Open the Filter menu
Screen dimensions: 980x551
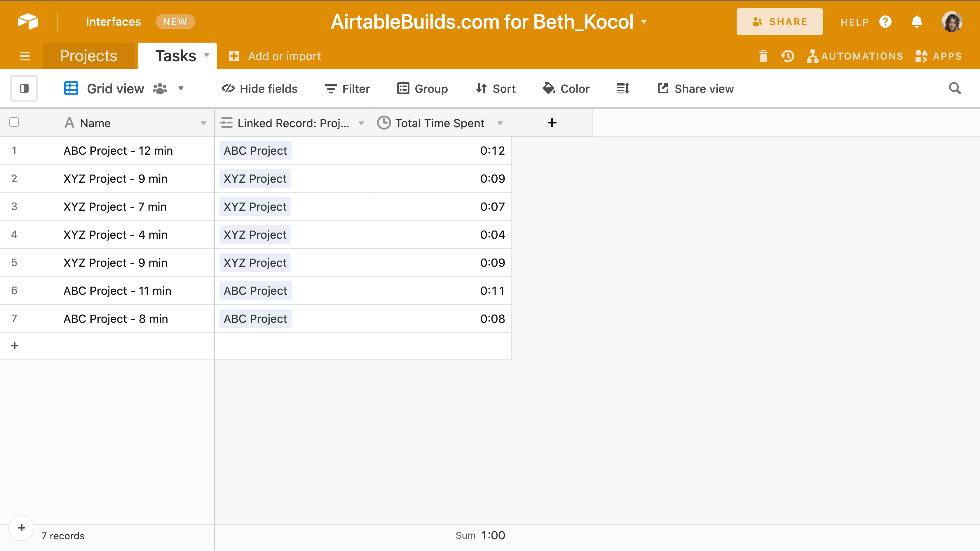click(x=347, y=89)
